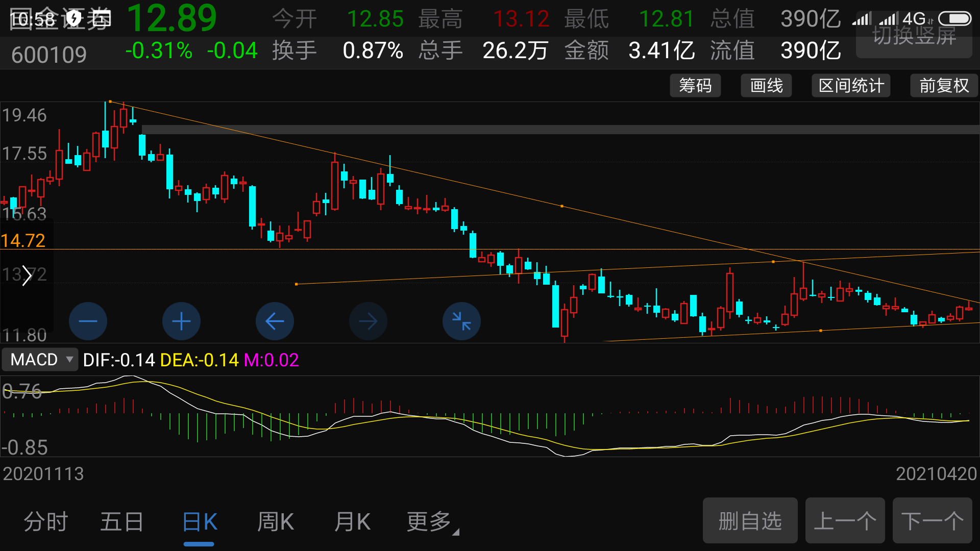Tap 删自选 to remove from watchlist
Image resolution: width=980 pixels, height=551 pixels.
(x=750, y=520)
